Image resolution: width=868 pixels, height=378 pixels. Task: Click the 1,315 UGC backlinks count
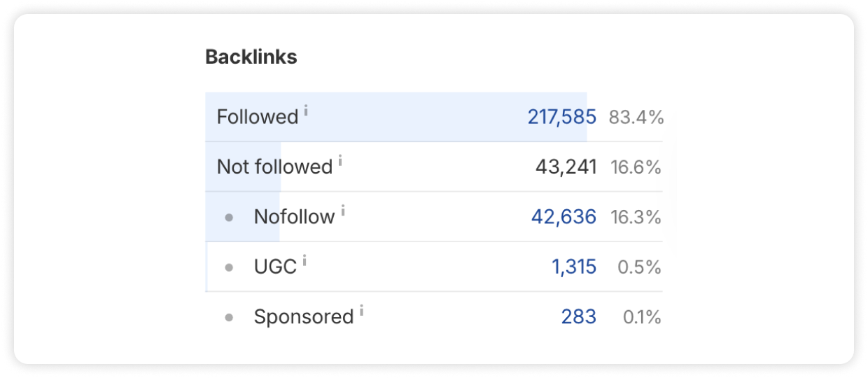[573, 267]
